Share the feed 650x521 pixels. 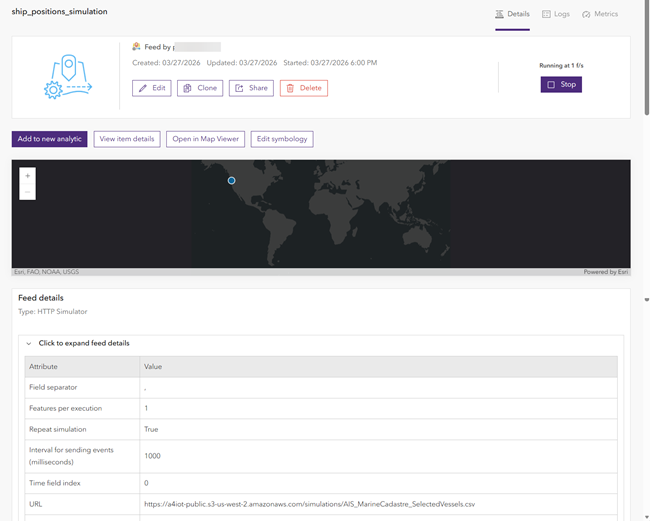251,88
